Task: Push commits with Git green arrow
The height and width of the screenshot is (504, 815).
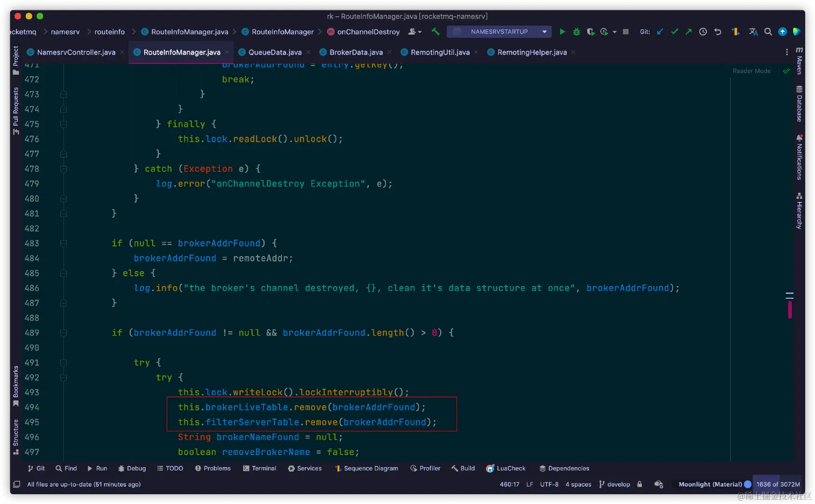Action: (689, 32)
